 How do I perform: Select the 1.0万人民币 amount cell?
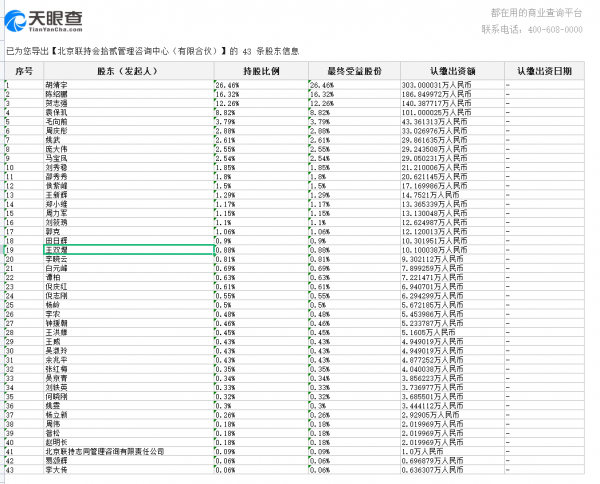(452, 451)
